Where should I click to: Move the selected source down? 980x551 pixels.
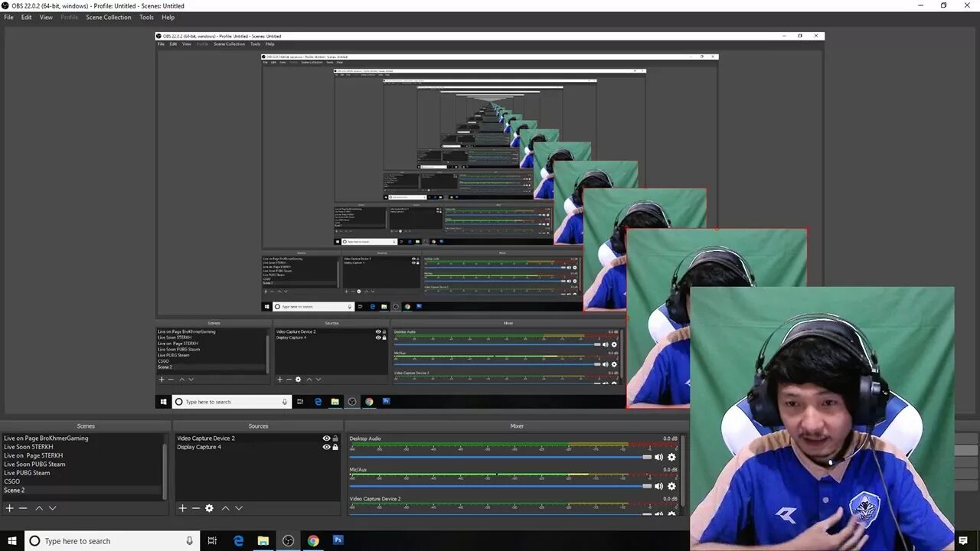click(x=239, y=508)
